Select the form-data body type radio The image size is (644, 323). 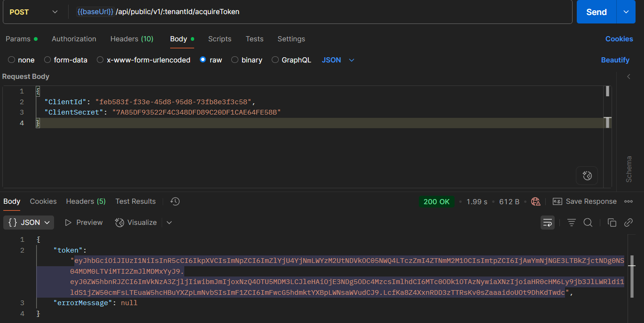[47, 60]
